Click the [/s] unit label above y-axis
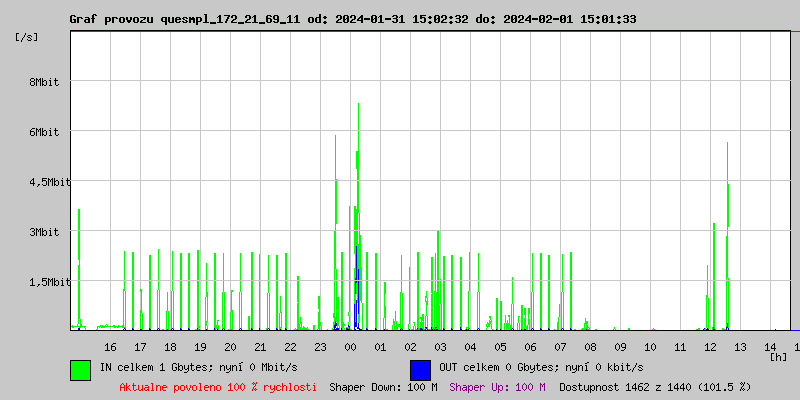Image resolution: width=800 pixels, height=400 pixels. click(28, 37)
